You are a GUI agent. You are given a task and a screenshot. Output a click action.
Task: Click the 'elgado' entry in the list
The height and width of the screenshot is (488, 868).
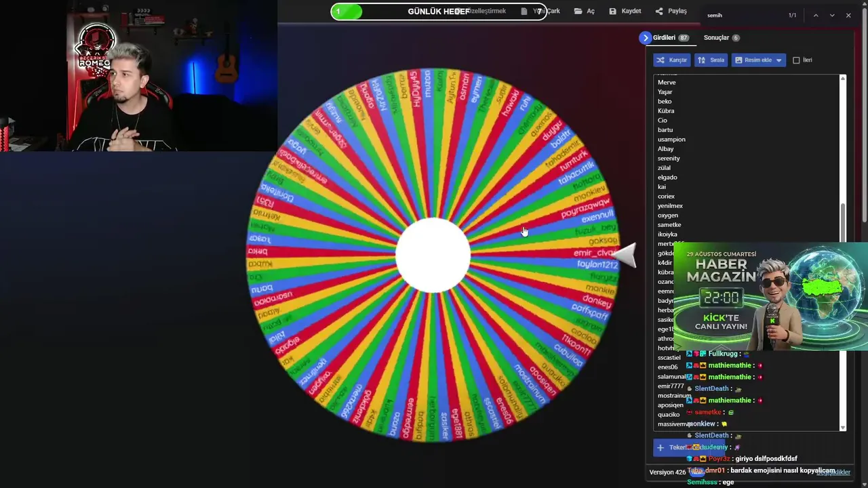pyautogui.click(x=667, y=178)
